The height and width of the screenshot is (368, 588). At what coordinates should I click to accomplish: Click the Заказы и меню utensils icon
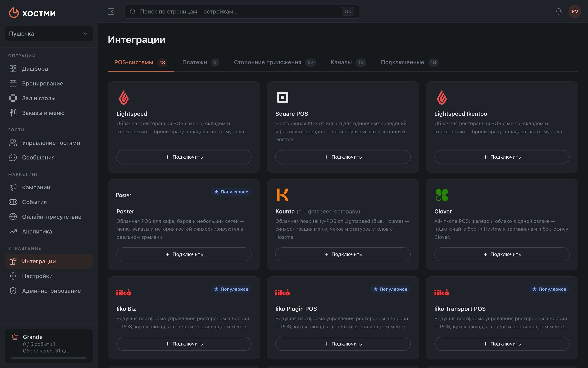(13, 113)
